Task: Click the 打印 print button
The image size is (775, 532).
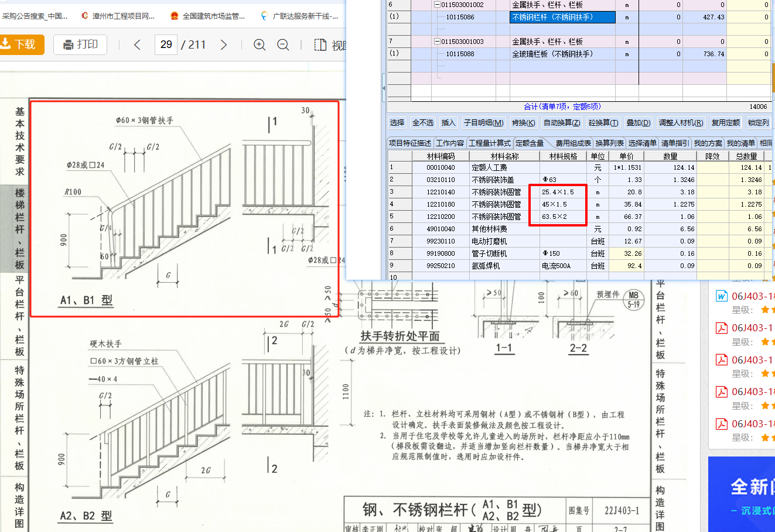Action: tap(80, 44)
